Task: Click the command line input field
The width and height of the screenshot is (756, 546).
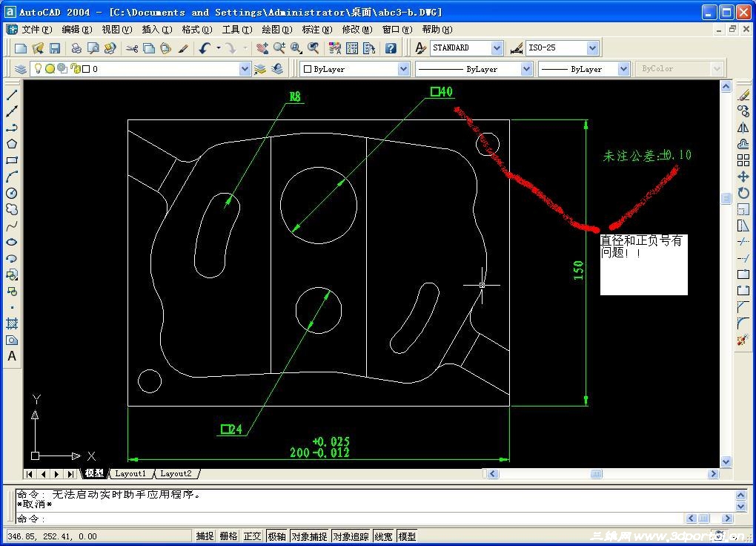Action: (351, 519)
